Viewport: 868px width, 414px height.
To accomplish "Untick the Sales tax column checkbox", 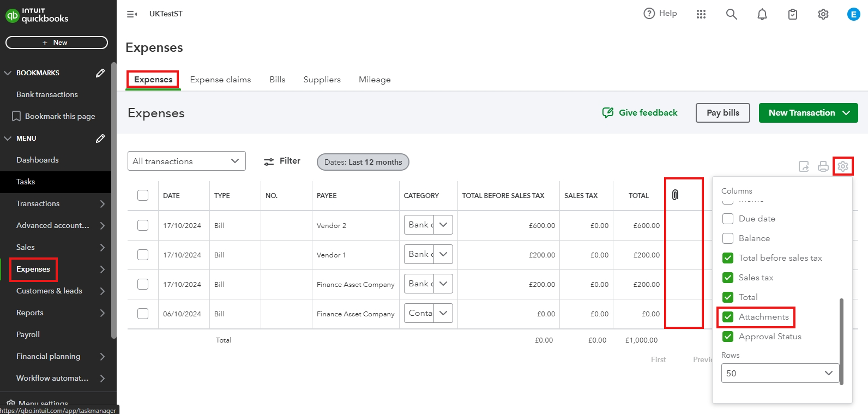I will click(728, 278).
